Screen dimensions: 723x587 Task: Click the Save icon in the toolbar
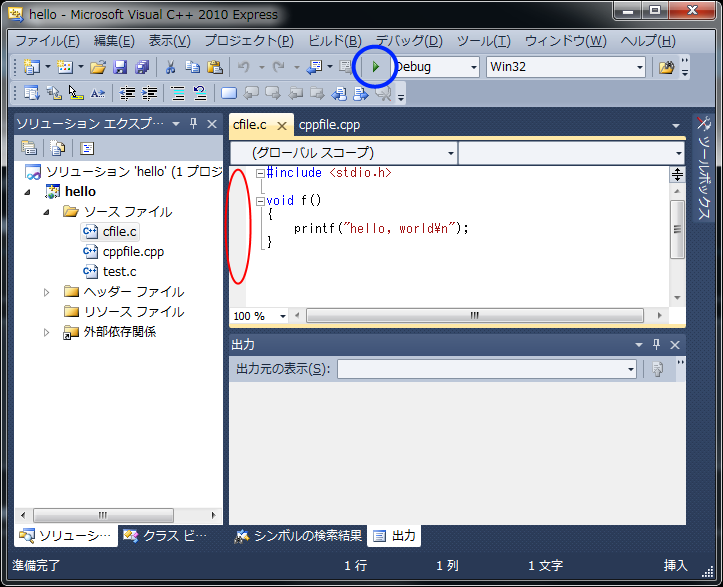pos(120,67)
